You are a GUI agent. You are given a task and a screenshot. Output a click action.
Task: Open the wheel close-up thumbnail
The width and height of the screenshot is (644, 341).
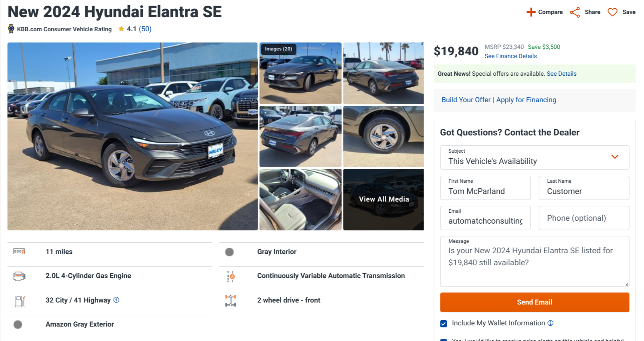[384, 136]
